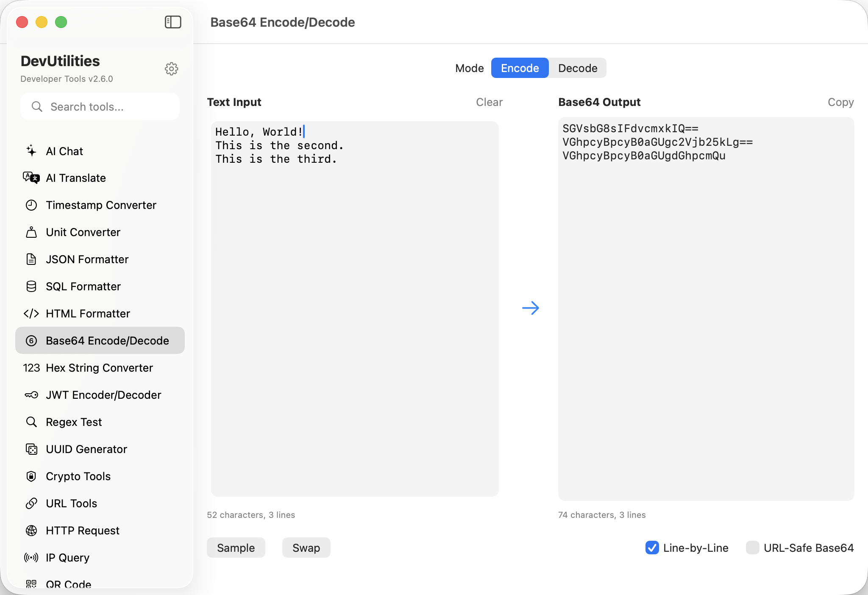The width and height of the screenshot is (868, 595).
Task: Load a Sample input
Action: coord(236,548)
